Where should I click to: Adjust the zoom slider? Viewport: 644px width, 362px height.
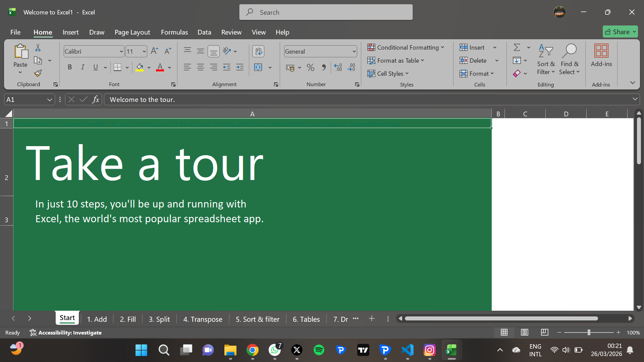[589, 332]
